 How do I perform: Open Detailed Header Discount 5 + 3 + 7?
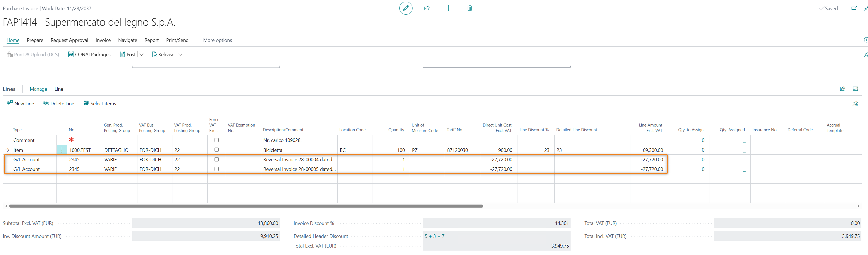coord(434,236)
